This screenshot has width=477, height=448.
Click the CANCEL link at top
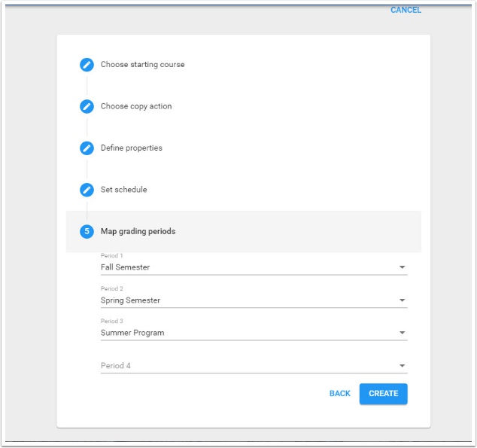pyautogui.click(x=406, y=11)
